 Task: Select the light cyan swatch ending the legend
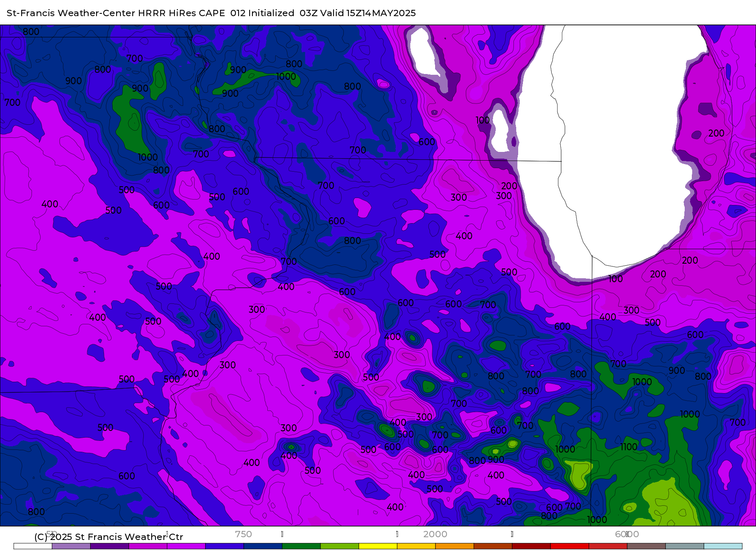click(723, 546)
